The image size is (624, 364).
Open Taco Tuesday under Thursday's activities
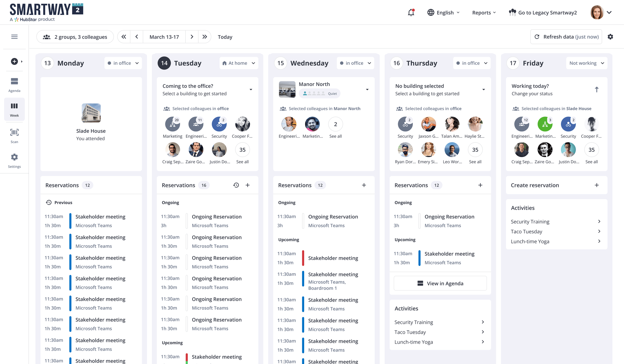pyautogui.click(x=440, y=332)
